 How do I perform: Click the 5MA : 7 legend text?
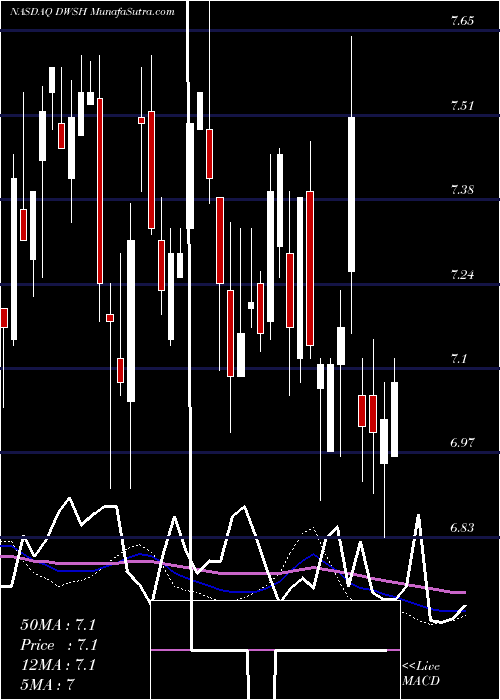click(47, 684)
